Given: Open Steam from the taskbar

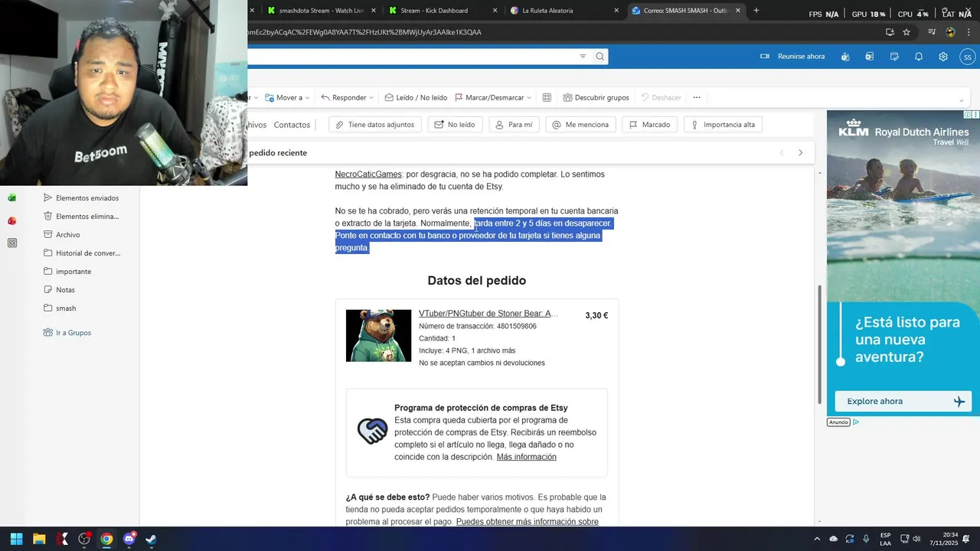Looking at the screenshot, I should 151,539.
